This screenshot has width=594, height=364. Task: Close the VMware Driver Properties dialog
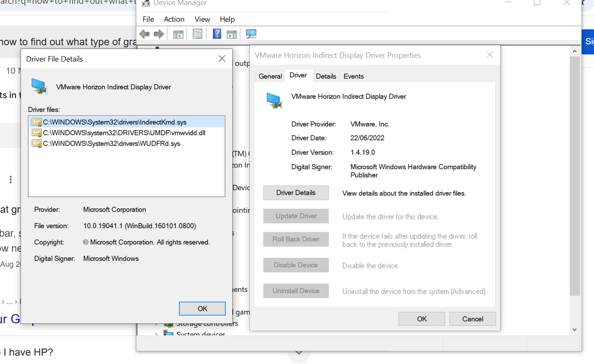(x=490, y=55)
